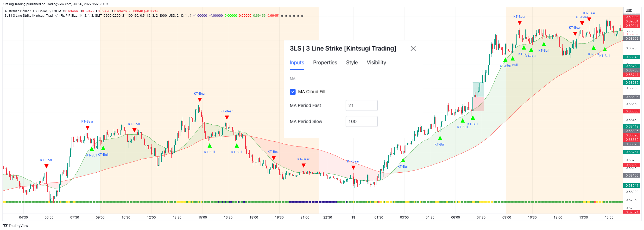644x230 pixels.
Task: Click the 0.68251 green price tag
Action: pyautogui.click(x=632, y=152)
